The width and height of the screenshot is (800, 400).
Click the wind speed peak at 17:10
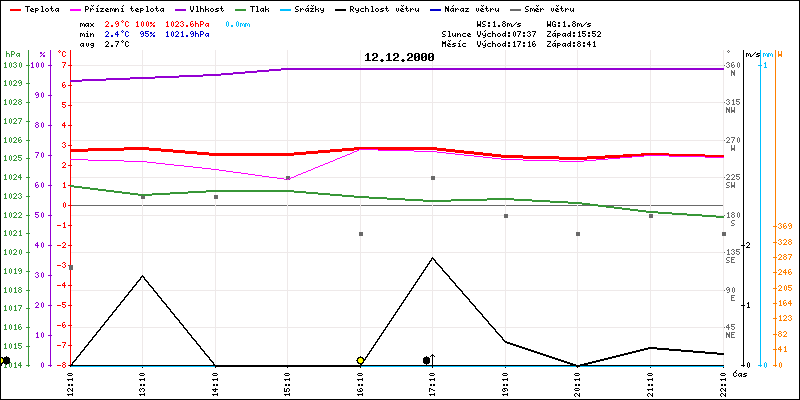433,258
